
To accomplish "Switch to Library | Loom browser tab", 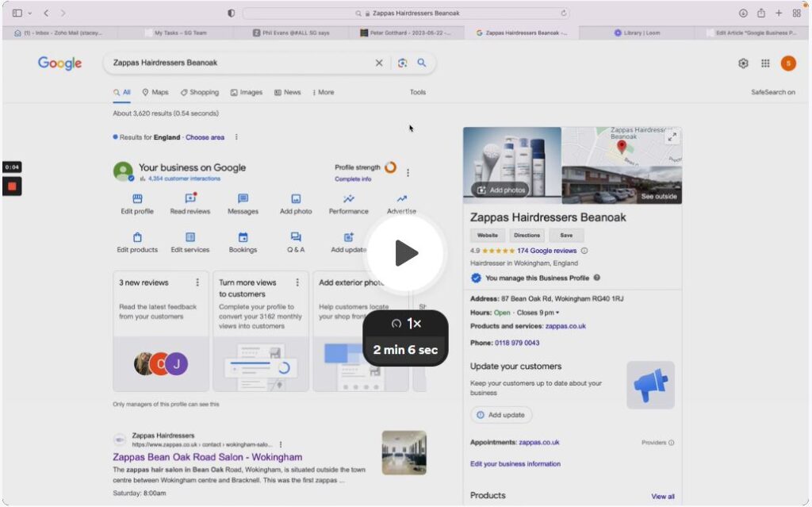I will click(x=637, y=33).
